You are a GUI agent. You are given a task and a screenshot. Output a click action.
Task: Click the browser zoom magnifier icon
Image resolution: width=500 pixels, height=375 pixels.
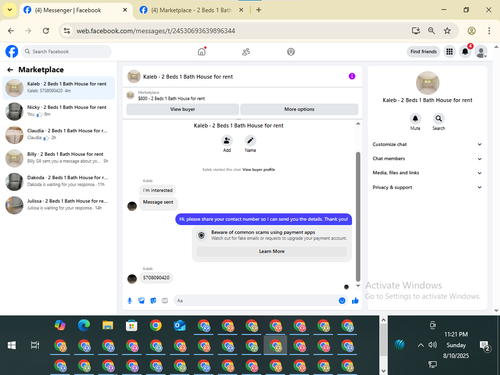pos(431,31)
